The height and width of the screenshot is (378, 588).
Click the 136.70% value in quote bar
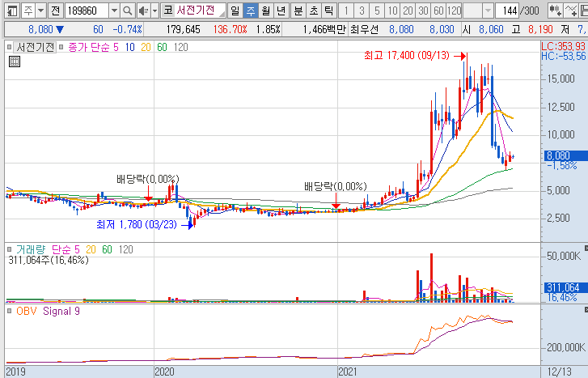231,29
